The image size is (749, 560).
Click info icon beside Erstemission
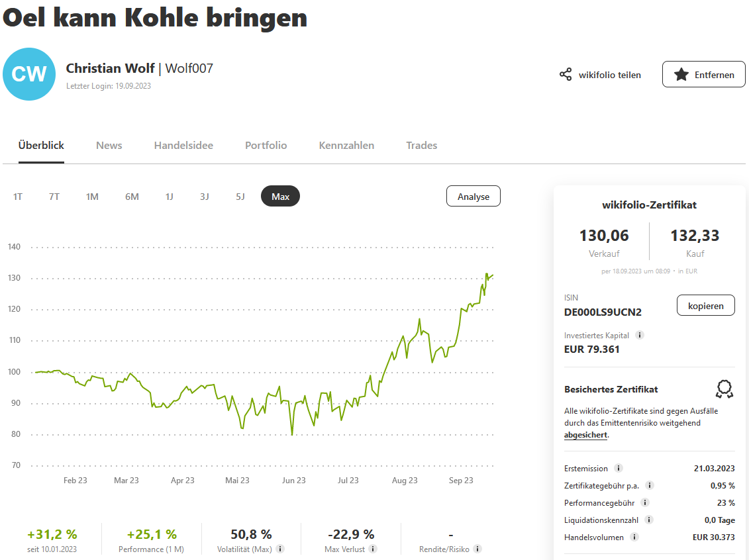(x=619, y=469)
